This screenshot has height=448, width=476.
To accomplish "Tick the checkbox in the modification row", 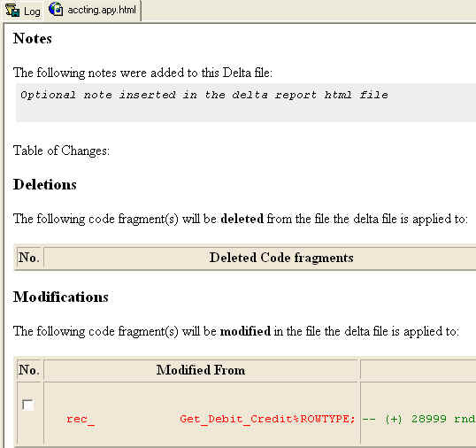I will coord(28,405).
